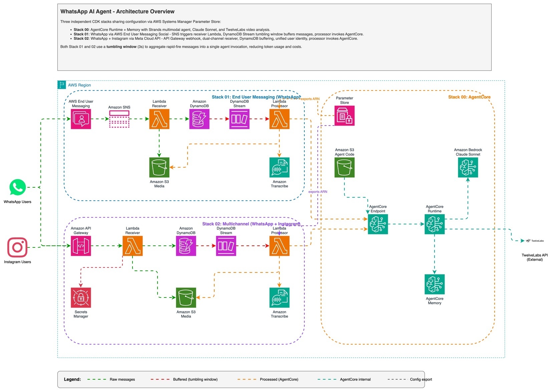Screen dimensions: 552x392
Task: Click the TwelveLabs logo icon
Action: click(535, 241)
